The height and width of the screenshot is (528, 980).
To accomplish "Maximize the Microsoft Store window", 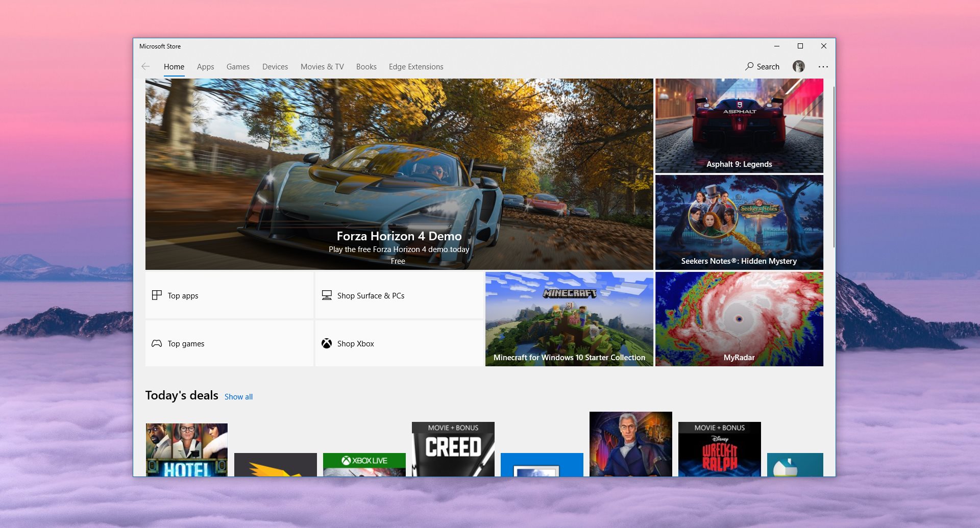I will tap(800, 46).
